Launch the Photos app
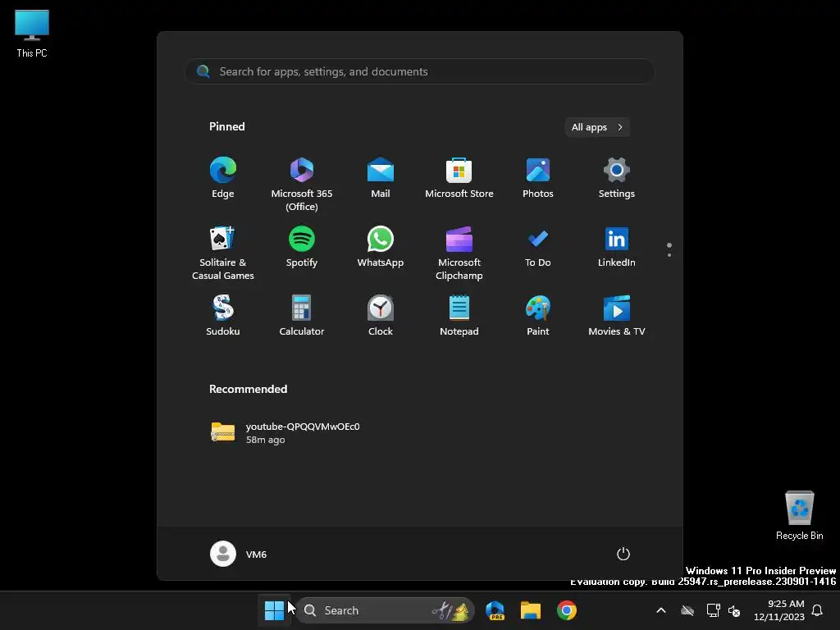Screen dimensions: 840x630 point(538,178)
